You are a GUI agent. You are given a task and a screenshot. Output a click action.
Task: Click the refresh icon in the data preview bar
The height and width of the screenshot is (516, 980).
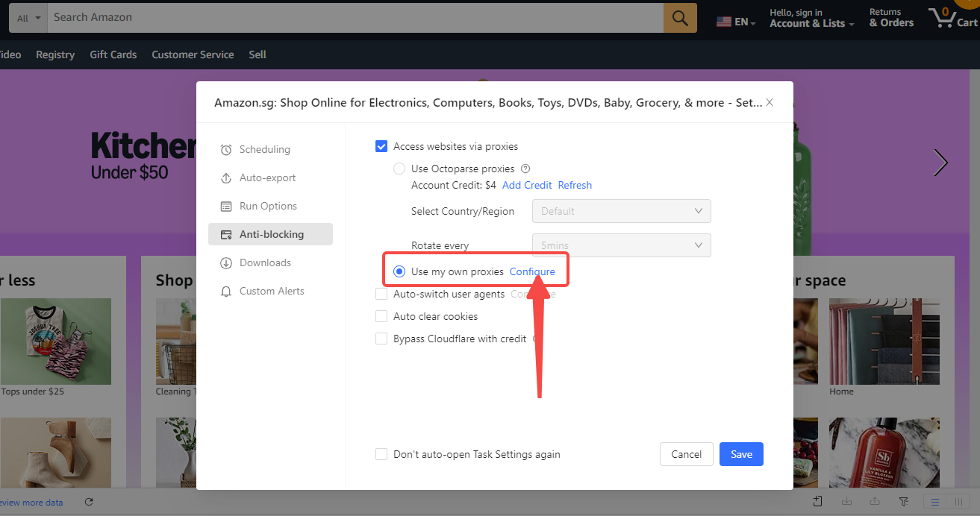tap(89, 503)
